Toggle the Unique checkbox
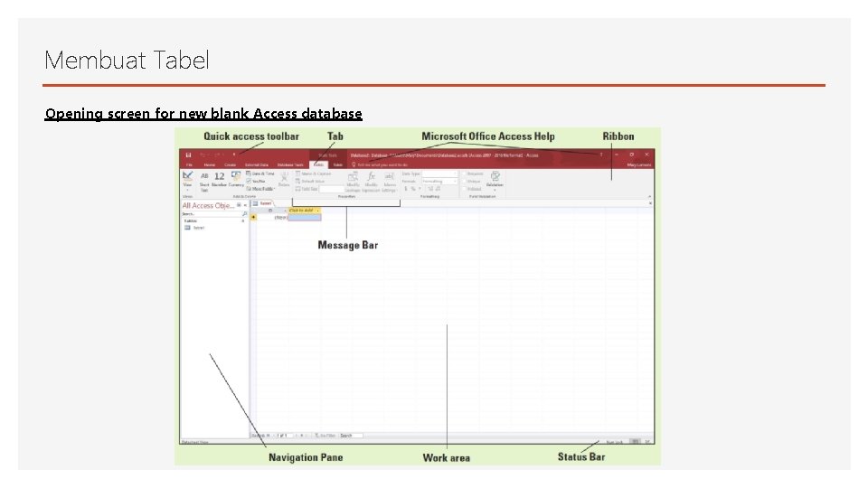Image resolution: width=868 pixels, height=488 pixels. [464, 182]
